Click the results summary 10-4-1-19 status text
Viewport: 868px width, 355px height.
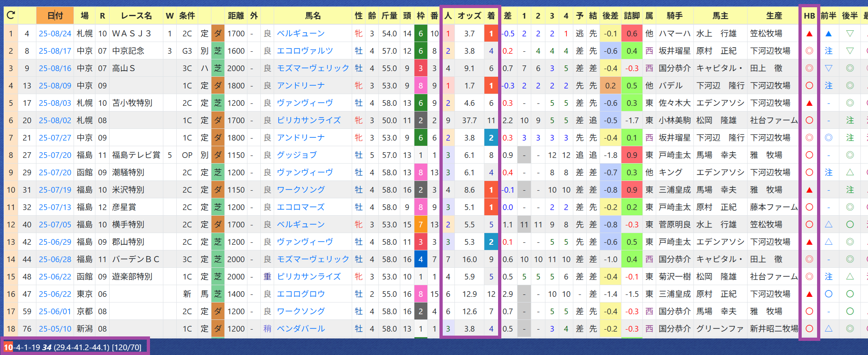tap(73, 347)
